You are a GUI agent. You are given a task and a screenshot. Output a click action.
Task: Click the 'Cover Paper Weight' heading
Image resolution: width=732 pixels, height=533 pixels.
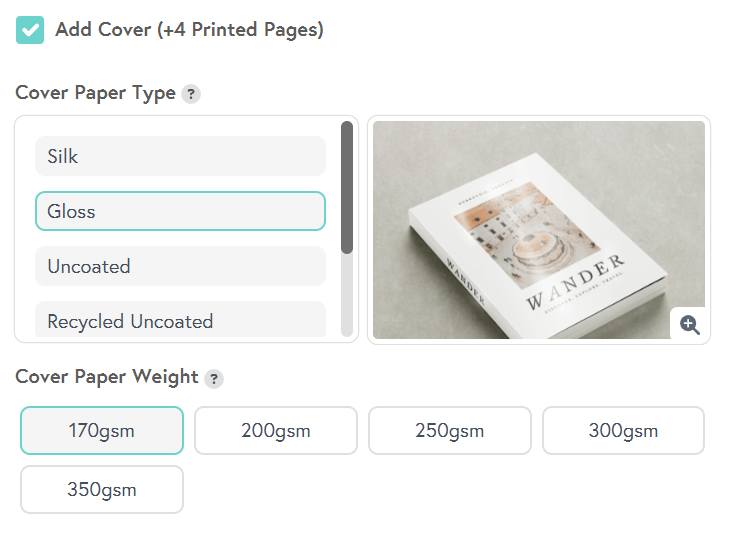pos(107,377)
